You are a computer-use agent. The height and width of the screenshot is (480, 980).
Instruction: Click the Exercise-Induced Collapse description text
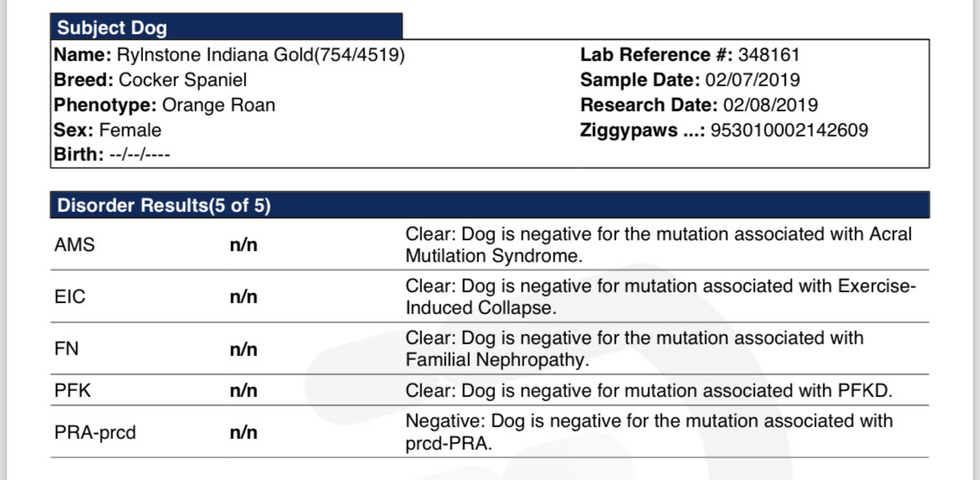(661, 297)
